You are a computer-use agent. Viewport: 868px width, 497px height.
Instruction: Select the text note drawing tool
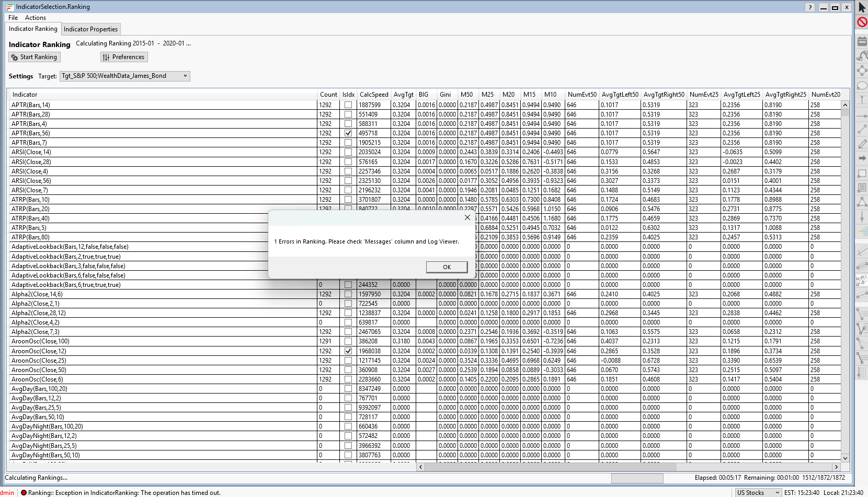[862, 188]
